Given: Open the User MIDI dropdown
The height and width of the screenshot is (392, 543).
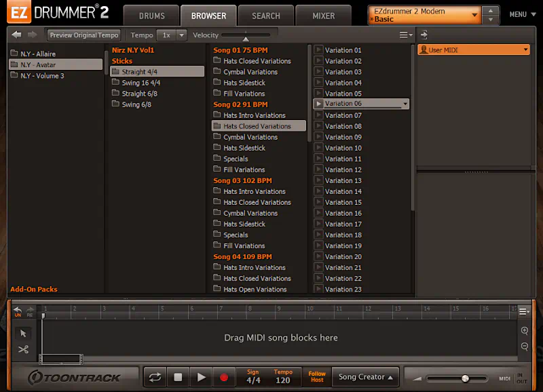Looking at the screenshot, I should pos(474,50).
